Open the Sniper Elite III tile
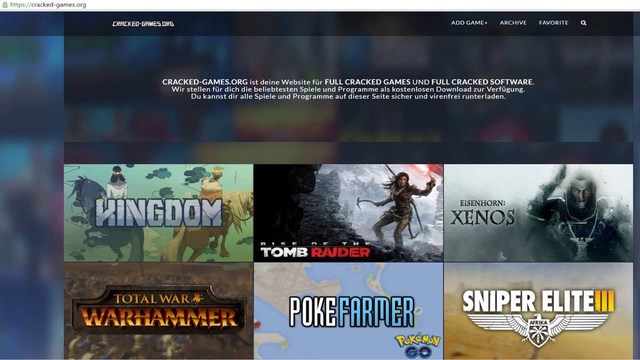The width and height of the screenshot is (640, 360). pos(538,311)
